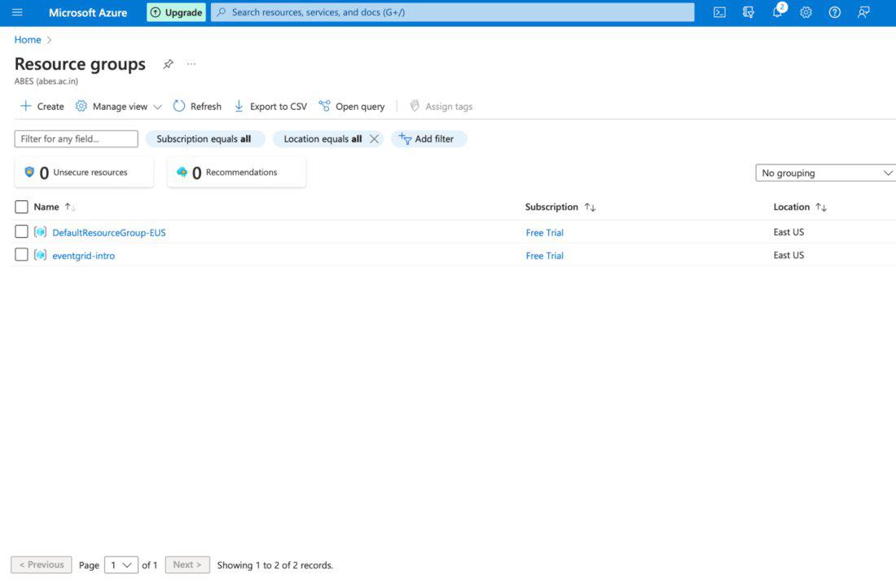Click the Create toolbar label
Viewport: 896px width, 588px height.
[x=51, y=107]
